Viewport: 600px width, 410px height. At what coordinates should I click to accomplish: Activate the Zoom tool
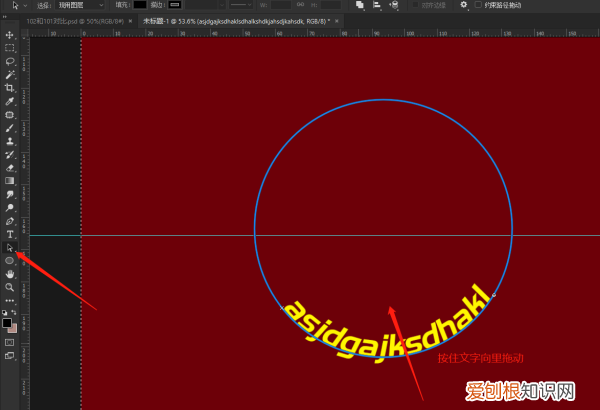click(10, 287)
